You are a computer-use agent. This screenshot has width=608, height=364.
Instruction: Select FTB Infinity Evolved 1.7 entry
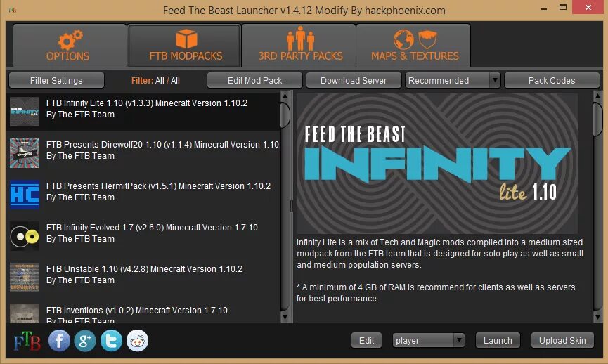coord(143,236)
